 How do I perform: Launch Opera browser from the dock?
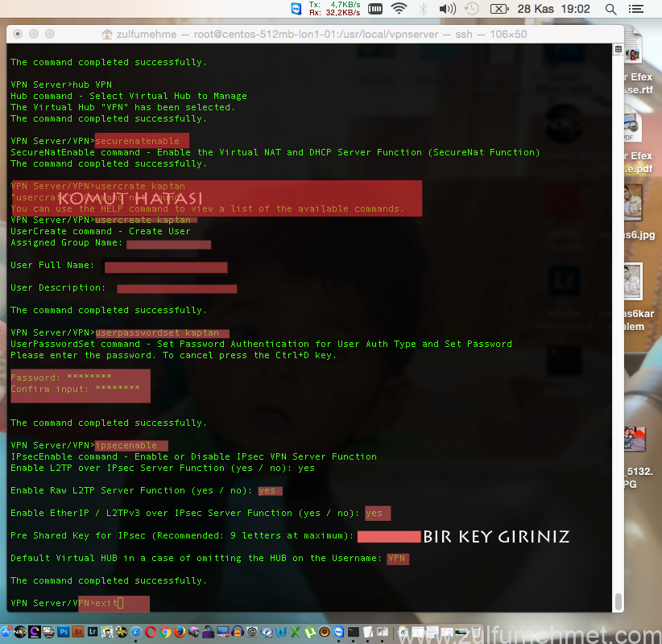pyautogui.click(x=151, y=632)
